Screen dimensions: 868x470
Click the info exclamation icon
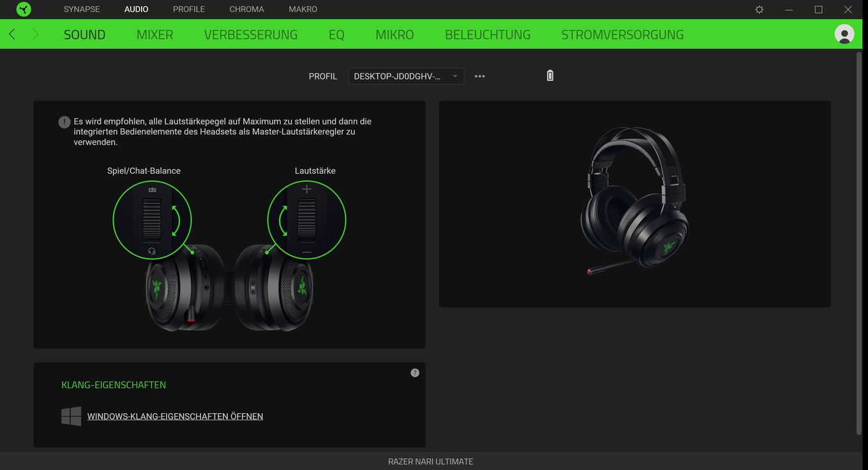point(64,122)
